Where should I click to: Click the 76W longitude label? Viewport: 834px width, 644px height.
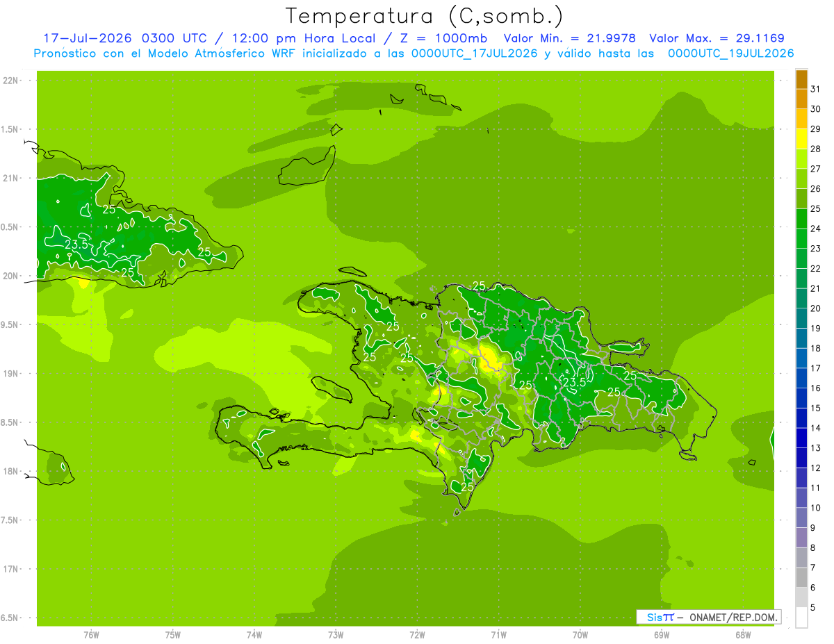(x=91, y=635)
